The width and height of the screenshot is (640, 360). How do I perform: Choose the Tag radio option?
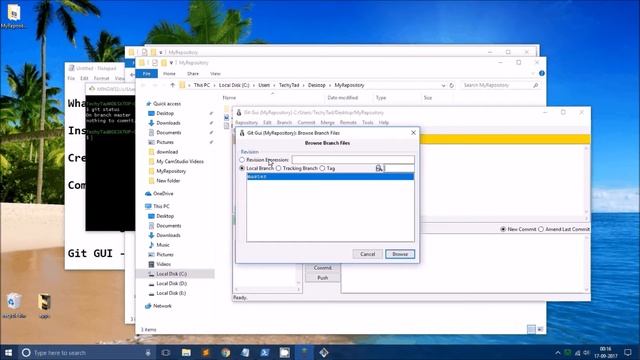322,168
